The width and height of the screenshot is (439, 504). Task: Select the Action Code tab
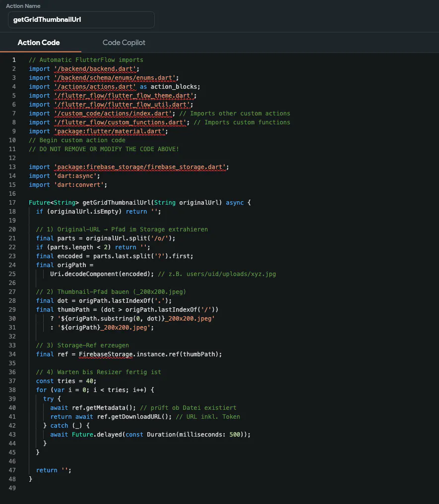click(39, 43)
